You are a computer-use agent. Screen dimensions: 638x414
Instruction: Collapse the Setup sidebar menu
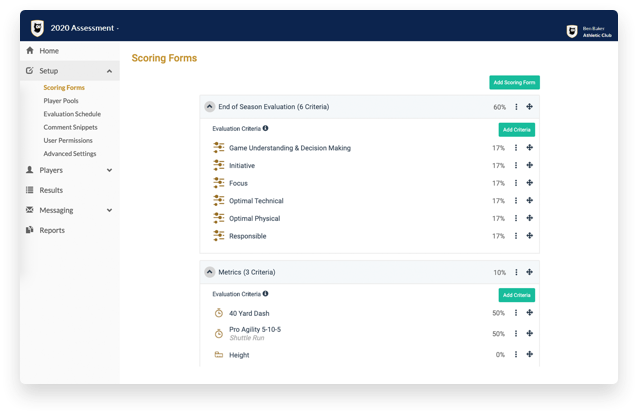click(109, 71)
